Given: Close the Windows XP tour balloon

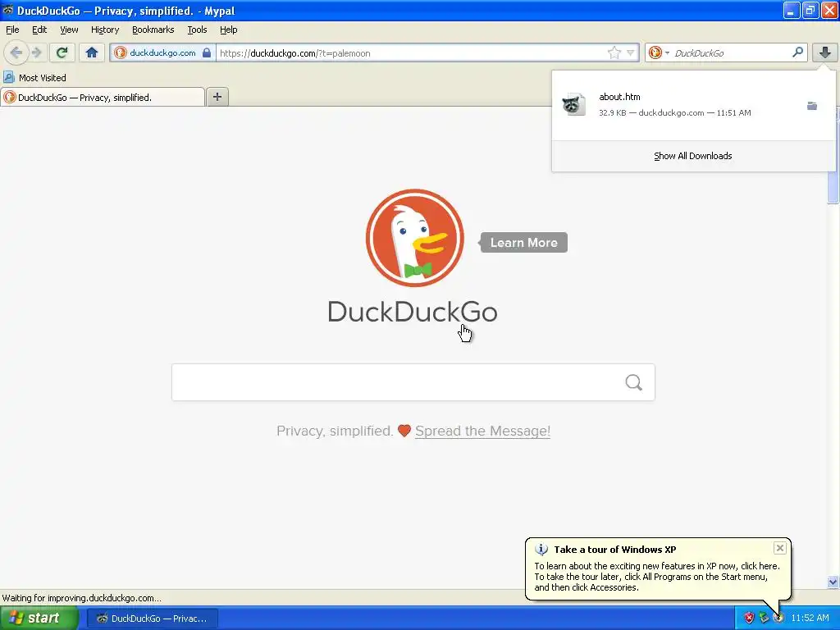Looking at the screenshot, I should pos(780,548).
